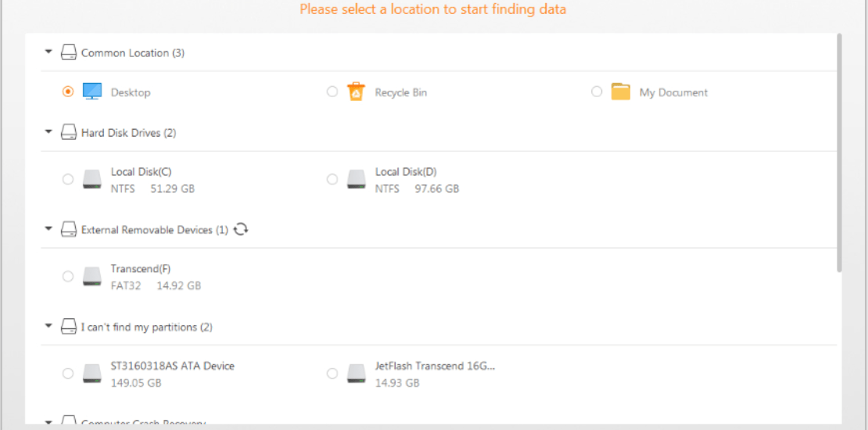The width and height of the screenshot is (868, 430).
Task: Choose Local Disk(C) radio button
Action: tap(68, 179)
